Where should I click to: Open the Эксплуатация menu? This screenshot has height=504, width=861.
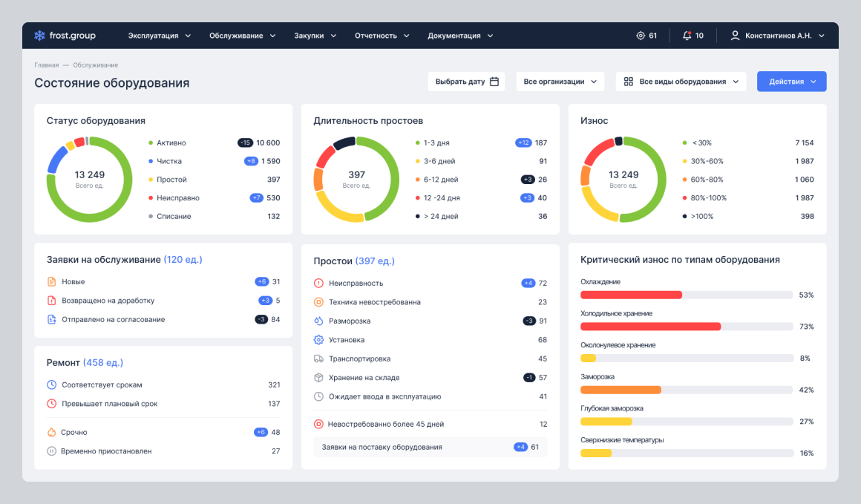[x=160, y=36]
